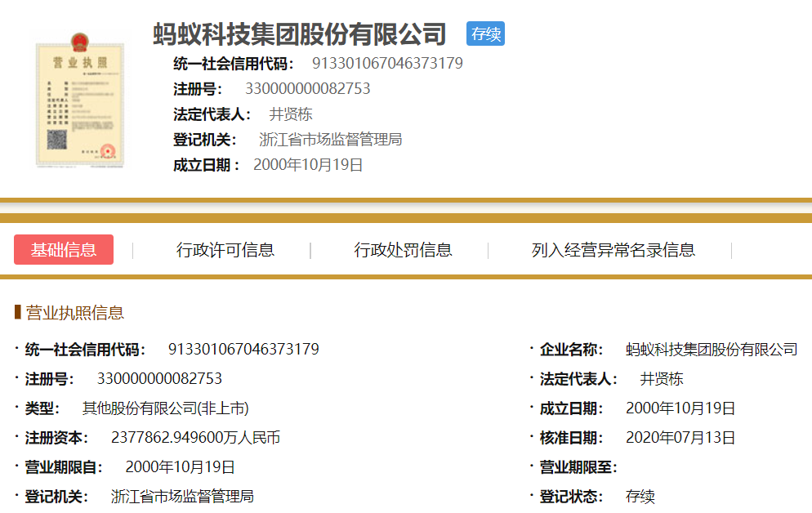This screenshot has height=513, width=812.
Task: Click 成立日期 value in license info section
Action: 680,408
